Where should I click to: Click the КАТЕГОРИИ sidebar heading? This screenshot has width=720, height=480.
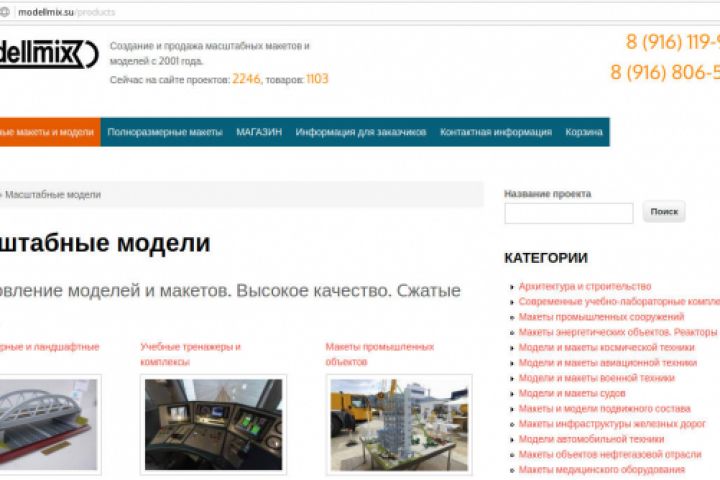pyautogui.click(x=546, y=258)
